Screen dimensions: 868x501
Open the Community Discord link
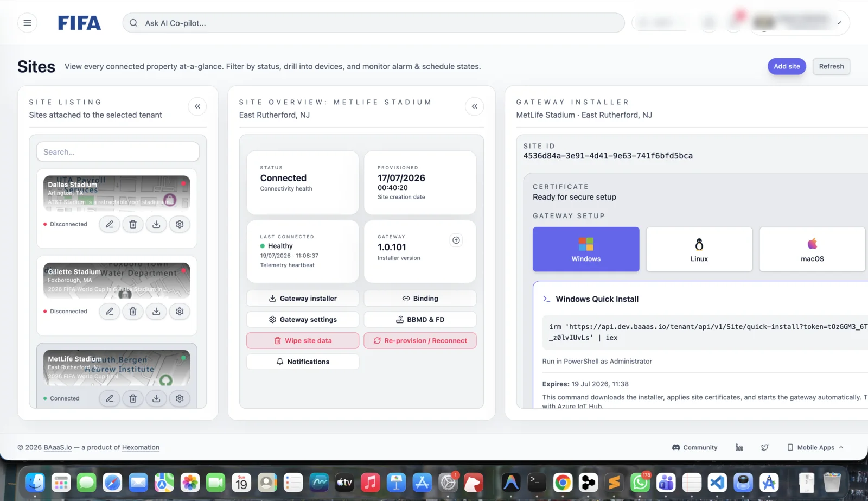694,447
